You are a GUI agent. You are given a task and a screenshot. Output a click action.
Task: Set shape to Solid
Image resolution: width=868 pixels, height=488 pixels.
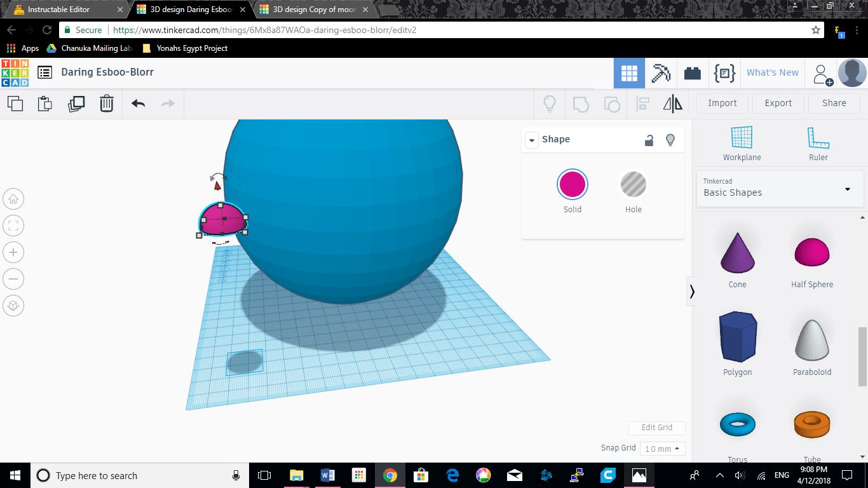coord(573,192)
